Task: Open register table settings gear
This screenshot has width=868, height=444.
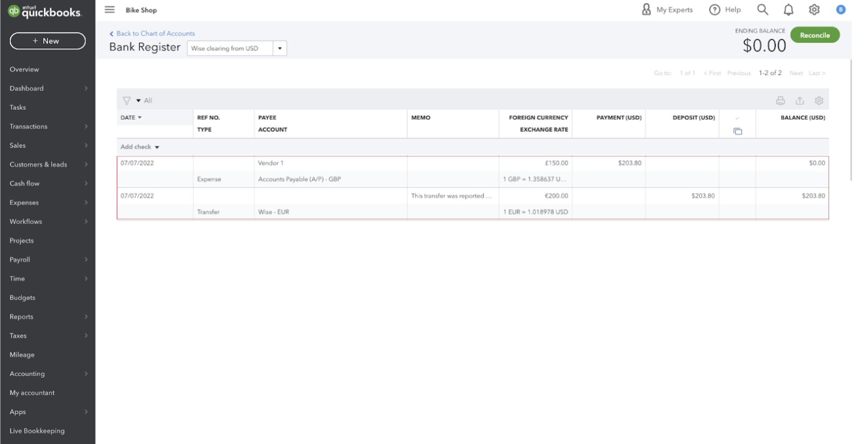Action: coord(819,100)
